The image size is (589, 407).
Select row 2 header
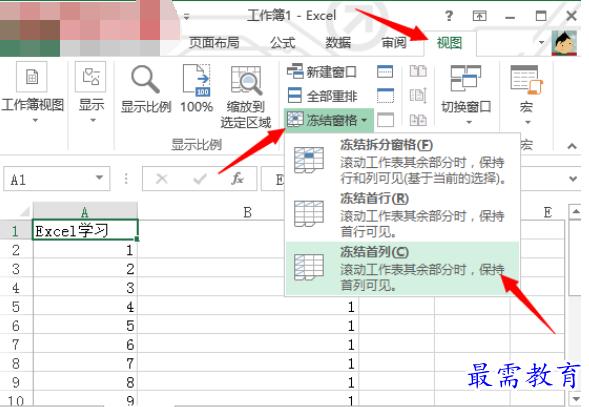[x=16, y=250]
